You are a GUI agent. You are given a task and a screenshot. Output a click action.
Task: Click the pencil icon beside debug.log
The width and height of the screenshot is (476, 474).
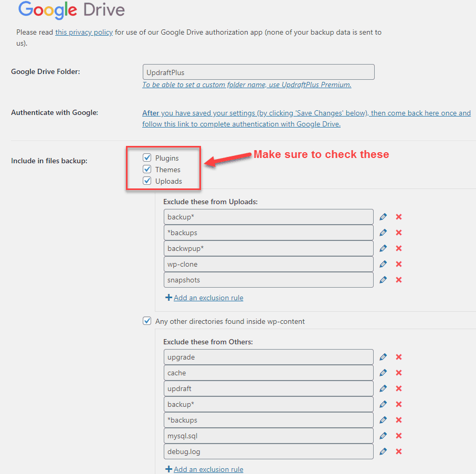[383, 452]
